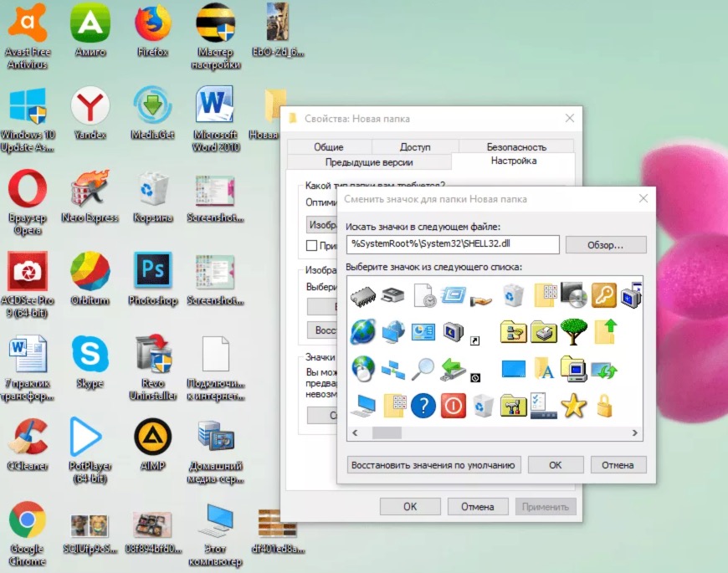The width and height of the screenshot is (728, 573).
Task: Select the folder with green up arrow icon
Action: pos(606,331)
